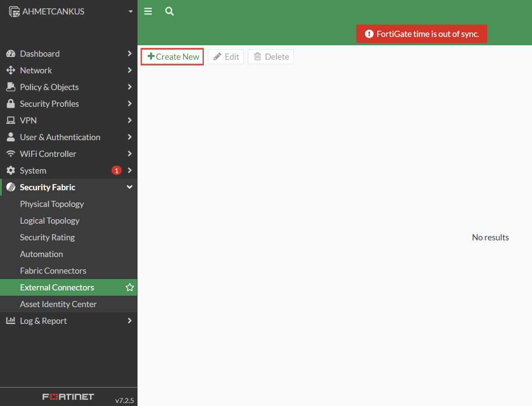Open Physical Topology page

pos(69,204)
